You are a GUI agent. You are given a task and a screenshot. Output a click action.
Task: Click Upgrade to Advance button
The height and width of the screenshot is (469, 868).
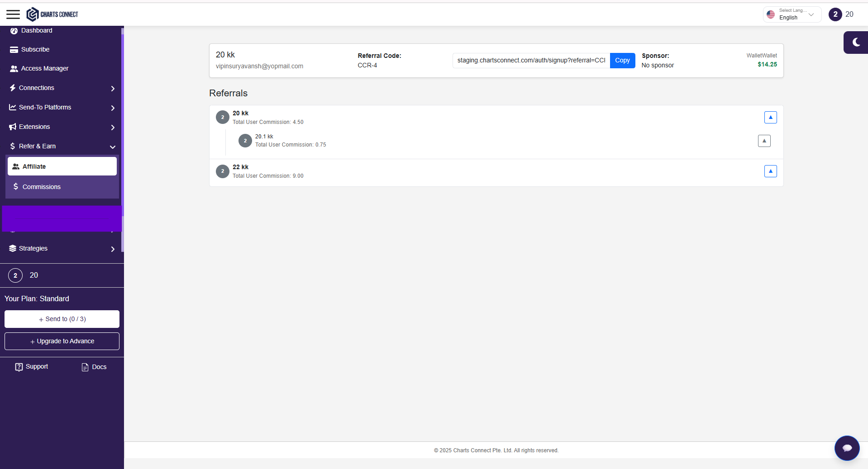[62, 341]
